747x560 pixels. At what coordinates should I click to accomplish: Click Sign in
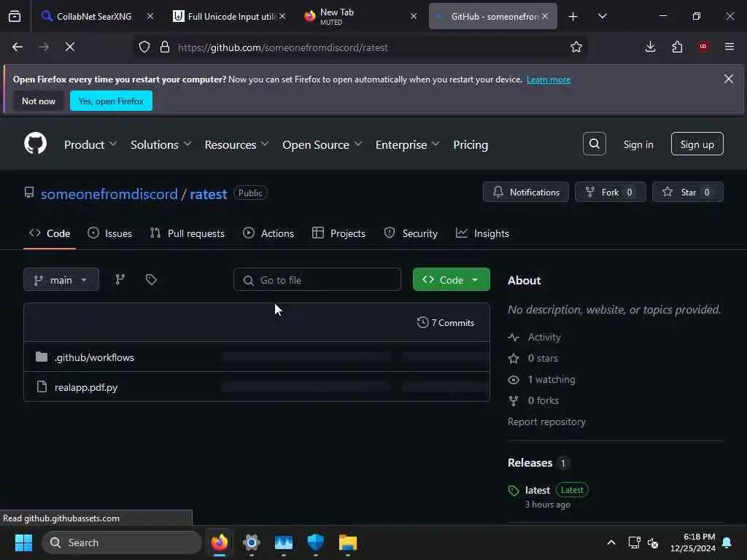pyautogui.click(x=638, y=144)
